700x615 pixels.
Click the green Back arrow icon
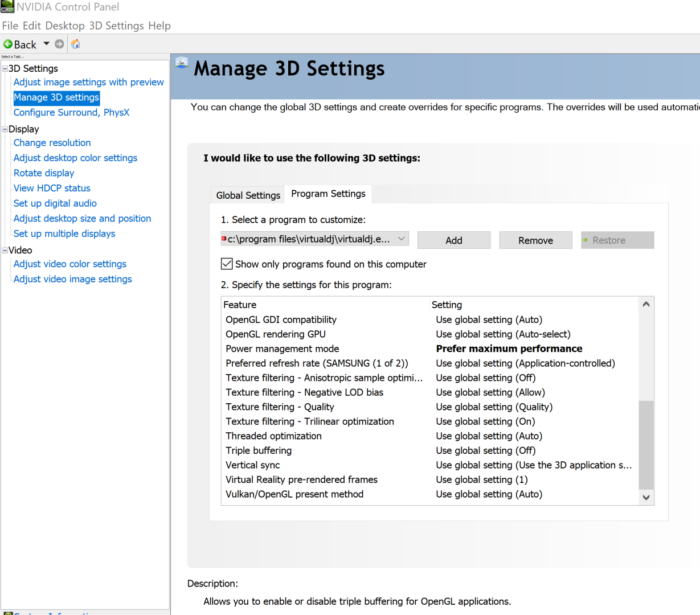pos(8,44)
